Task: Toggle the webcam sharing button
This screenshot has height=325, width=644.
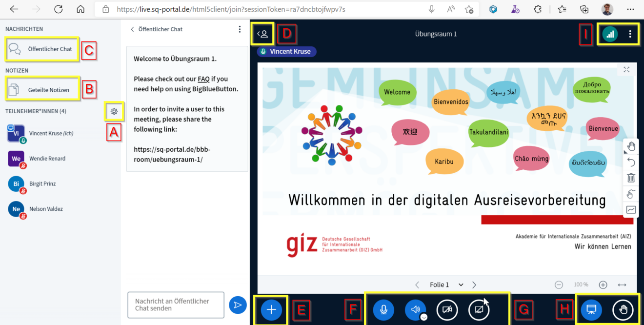Action: [x=447, y=309]
